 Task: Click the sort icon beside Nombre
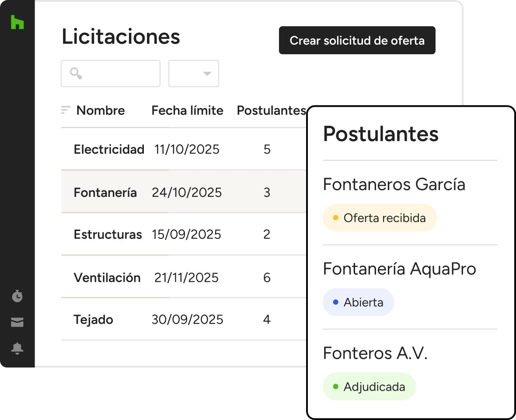coord(66,110)
